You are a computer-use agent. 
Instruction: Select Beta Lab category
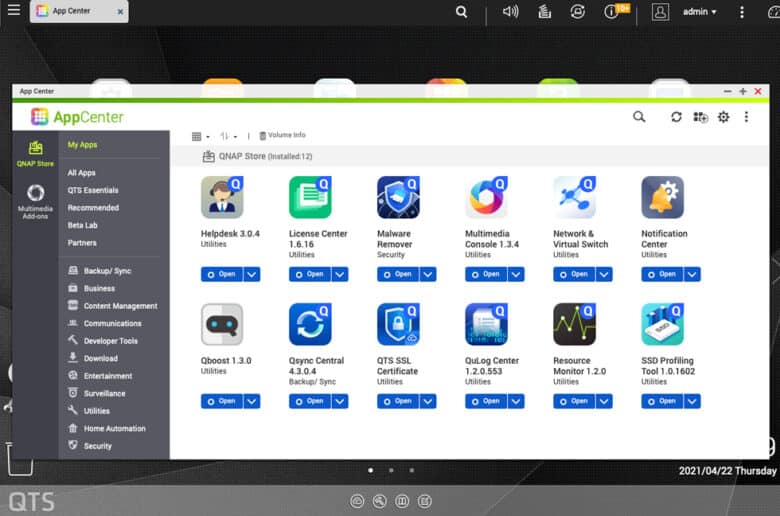tap(83, 225)
